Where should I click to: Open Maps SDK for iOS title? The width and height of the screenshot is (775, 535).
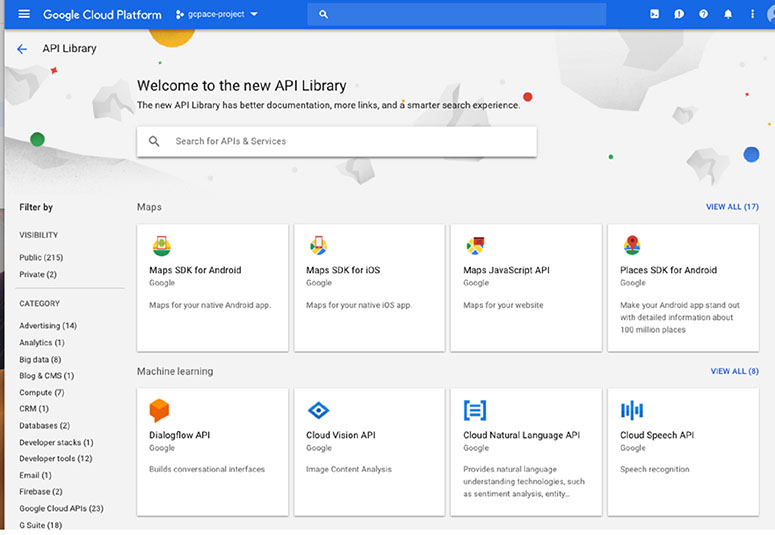click(343, 270)
